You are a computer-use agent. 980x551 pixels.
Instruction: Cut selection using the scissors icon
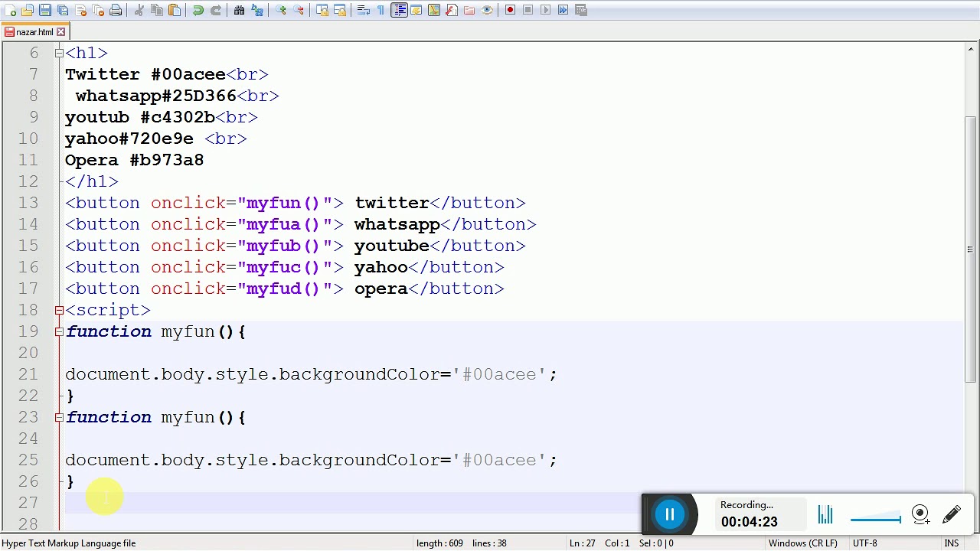[139, 10]
